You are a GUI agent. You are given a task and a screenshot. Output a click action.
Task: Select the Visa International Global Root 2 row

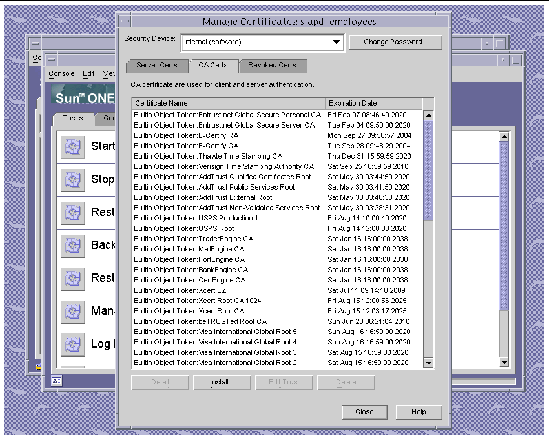click(277, 363)
